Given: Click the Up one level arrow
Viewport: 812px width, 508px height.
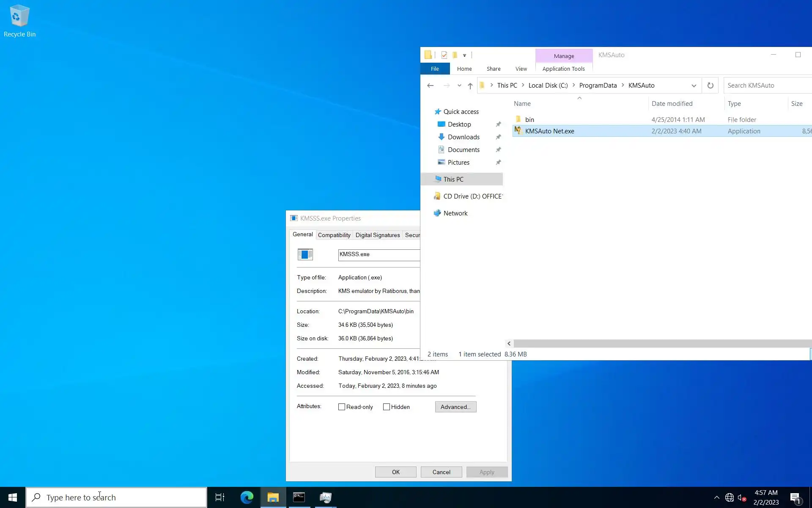Looking at the screenshot, I should 470,86.
